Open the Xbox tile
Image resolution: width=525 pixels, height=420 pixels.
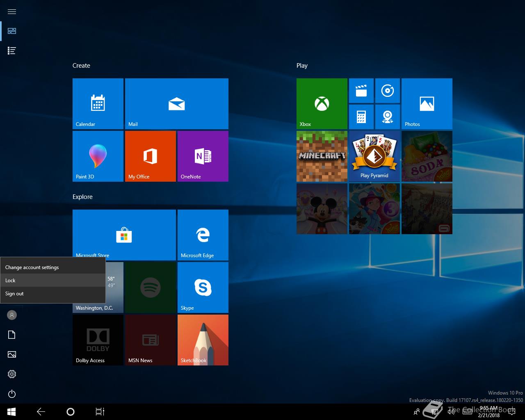[x=322, y=104]
